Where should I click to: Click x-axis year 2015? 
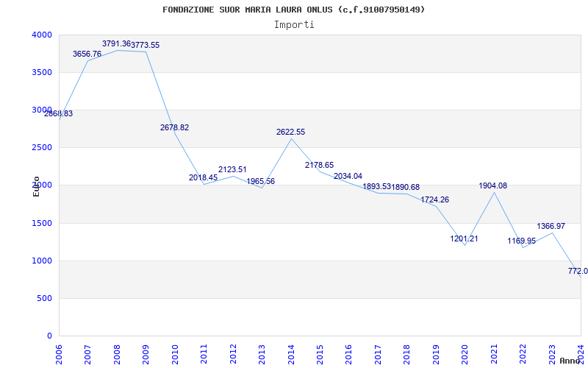tap(320, 355)
